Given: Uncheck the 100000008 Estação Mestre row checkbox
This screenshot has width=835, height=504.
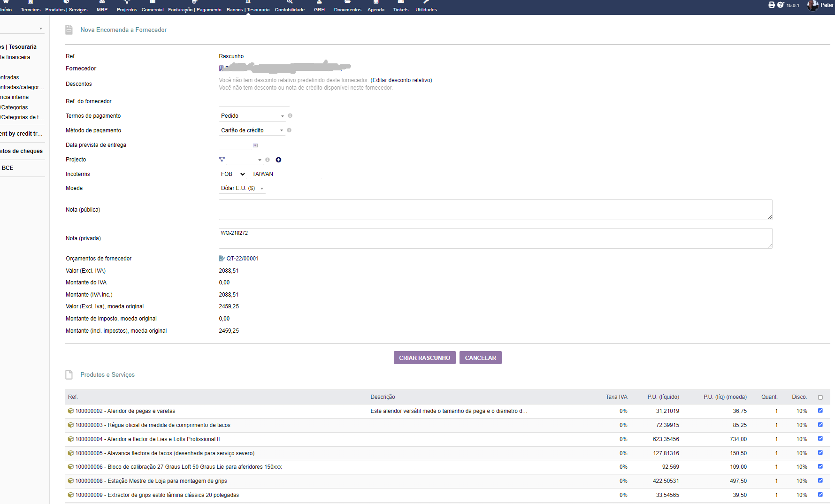Looking at the screenshot, I should 820,481.
